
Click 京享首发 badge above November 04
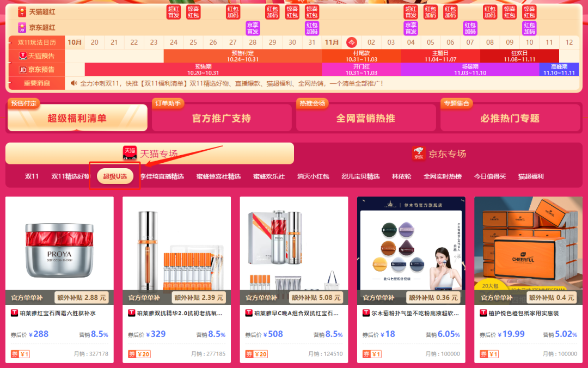[x=411, y=28]
